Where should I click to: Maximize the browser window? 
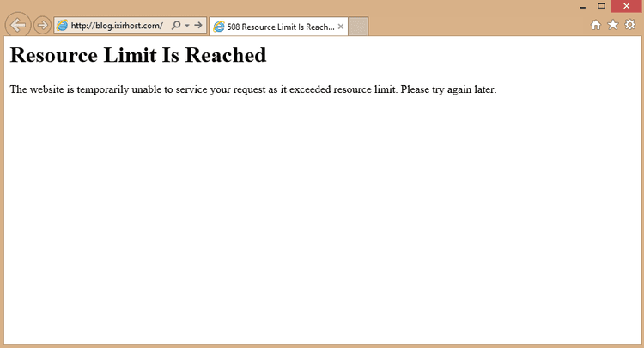[601, 6]
